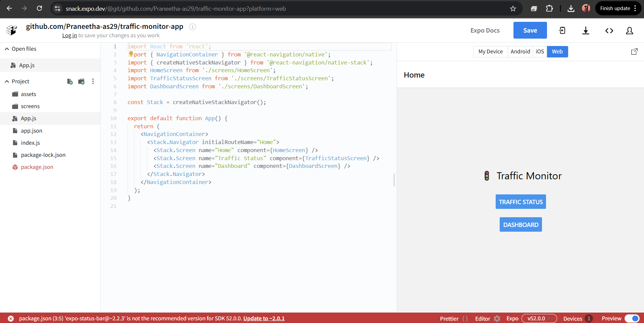Click Update to ~2.0.1 link
This screenshot has height=323, width=644.
click(264, 318)
